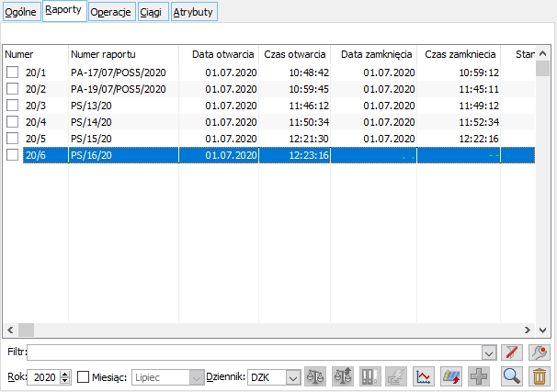The height and width of the screenshot is (392, 557).
Task: Click number cell 20/4
Action: [x=36, y=122]
